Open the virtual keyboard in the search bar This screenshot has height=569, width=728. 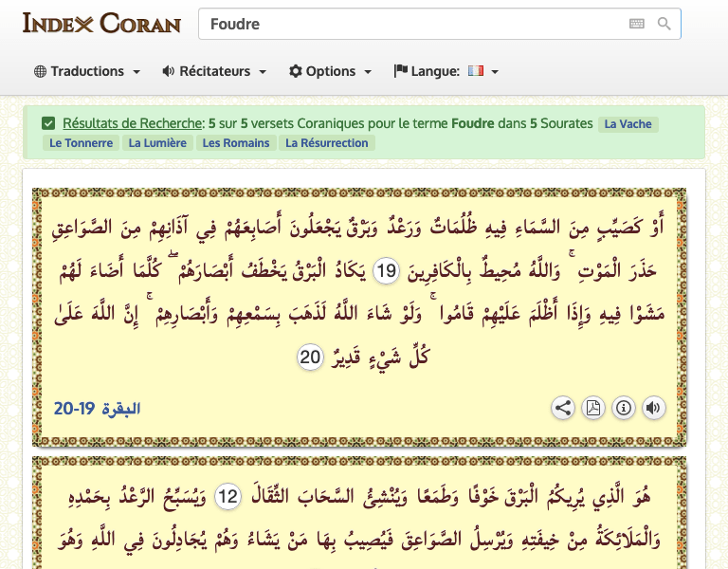637,24
